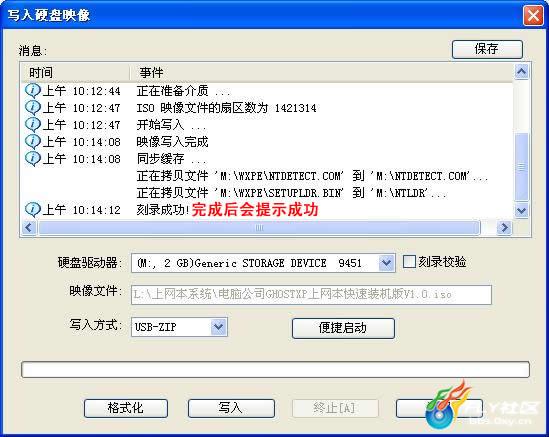Select the 事件 column header

pos(321,73)
